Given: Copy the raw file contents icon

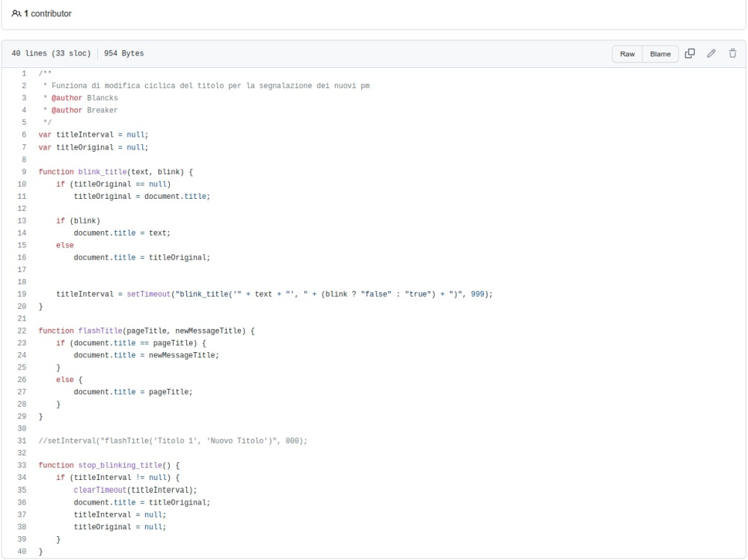Looking at the screenshot, I should (690, 53).
